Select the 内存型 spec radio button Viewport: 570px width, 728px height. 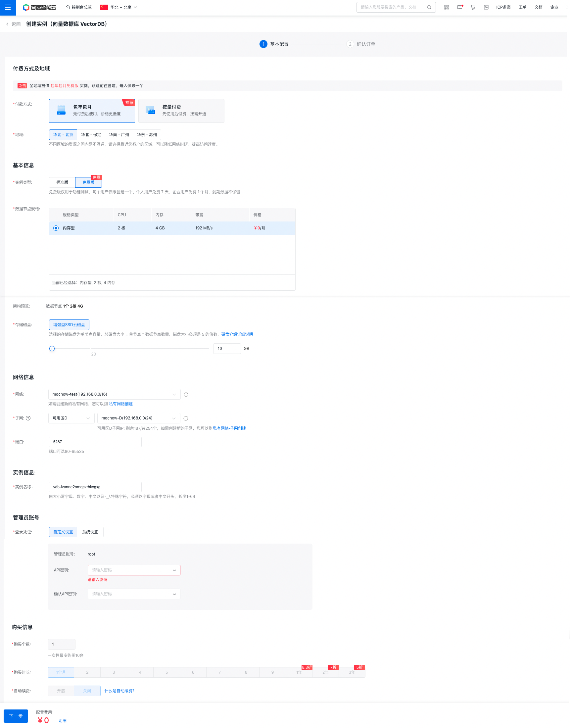point(56,228)
